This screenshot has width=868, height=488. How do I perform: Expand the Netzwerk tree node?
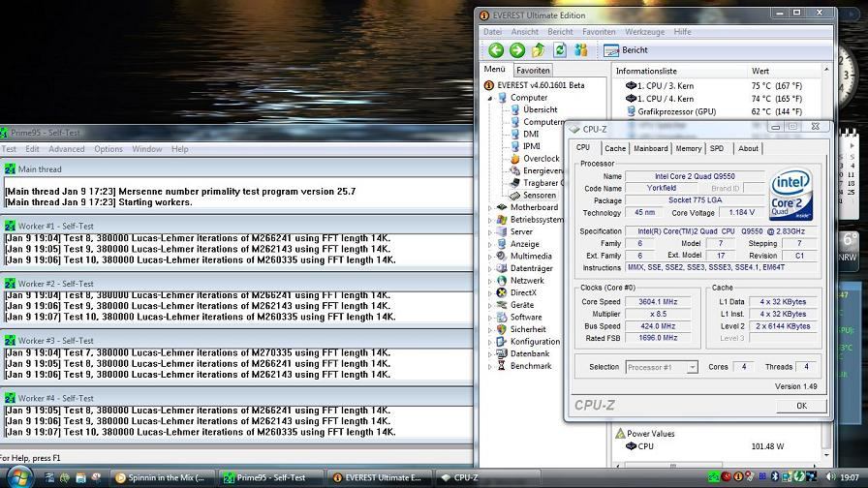coord(490,281)
